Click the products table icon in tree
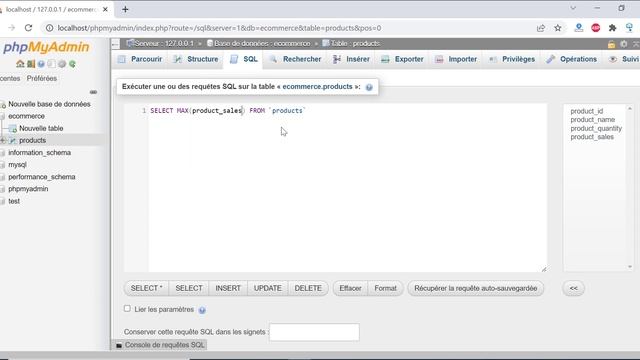The height and width of the screenshot is (360, 640). tap(13, 140)
